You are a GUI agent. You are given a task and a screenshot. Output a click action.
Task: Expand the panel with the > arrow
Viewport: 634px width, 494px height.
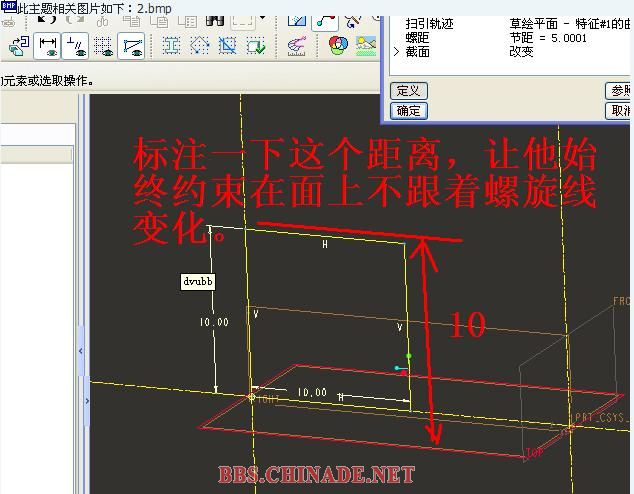pos(87,401)
